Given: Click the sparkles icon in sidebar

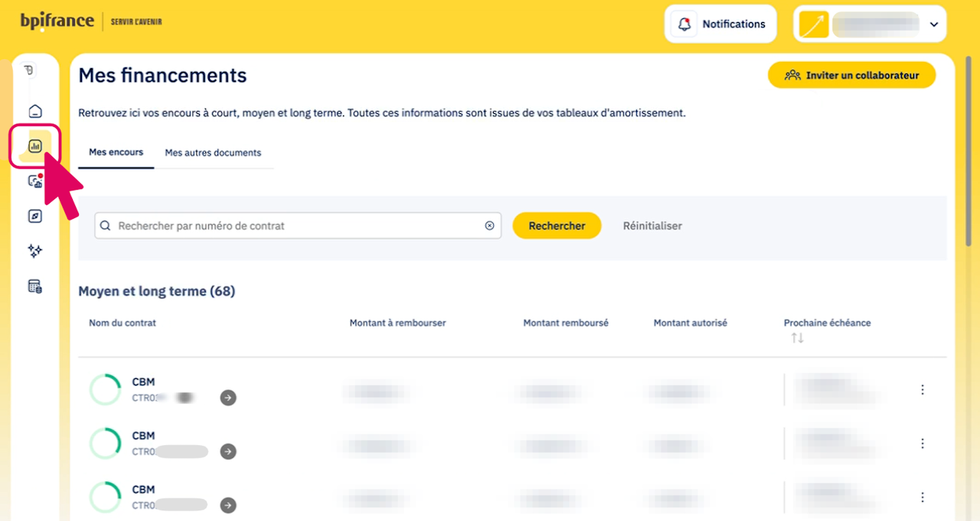Looking at the screenshot, I should (34, 251).
